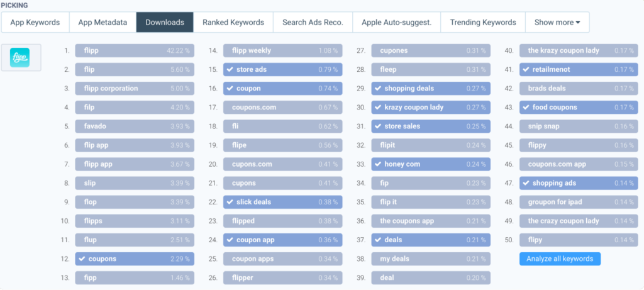
Task: Switch to the App Keywords tab
Action: click(x=35, y=22)
